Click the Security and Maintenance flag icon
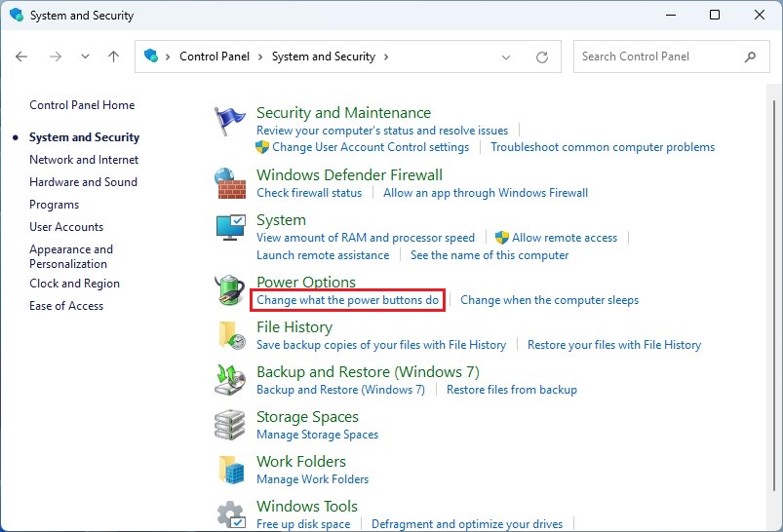The height and width of the screenshot is (532, 783). (x=230, y=121)
